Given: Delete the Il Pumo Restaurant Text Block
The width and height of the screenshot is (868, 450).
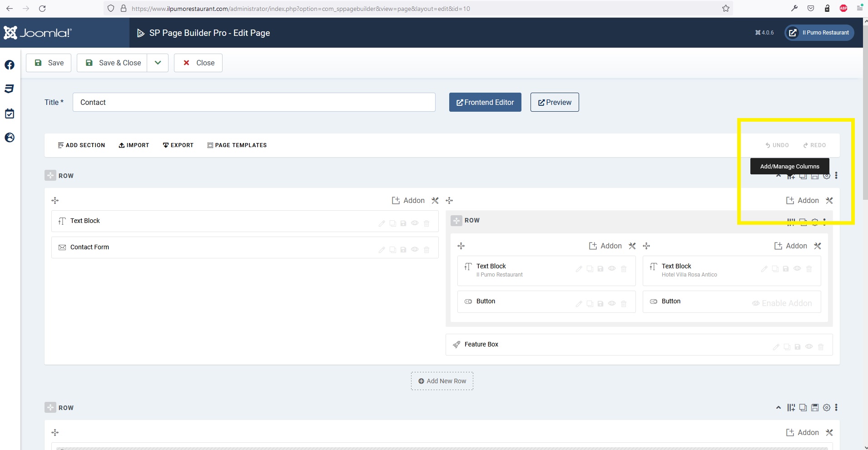Looking at the screenshot, I should [624, 269].
